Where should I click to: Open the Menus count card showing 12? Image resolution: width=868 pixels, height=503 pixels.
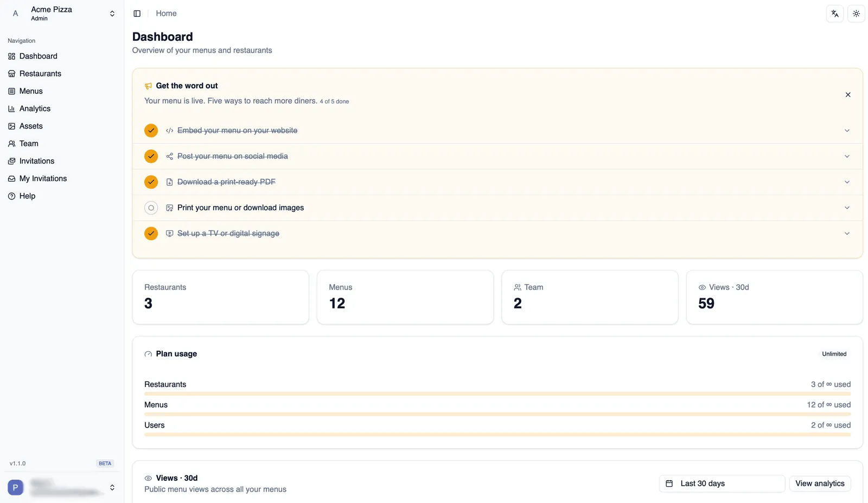coord(405,297)
